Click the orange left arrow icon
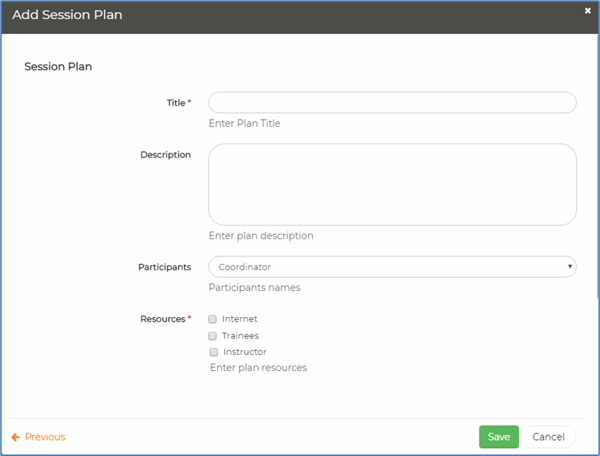Viewport: 600px width, 456px height. tap(15, 437)
